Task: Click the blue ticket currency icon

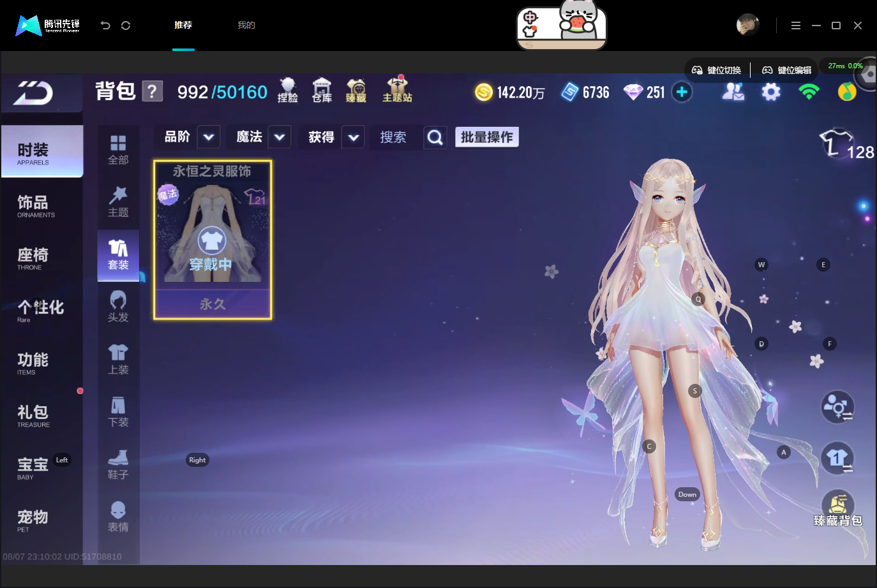Action: click(x=570, y=92)
